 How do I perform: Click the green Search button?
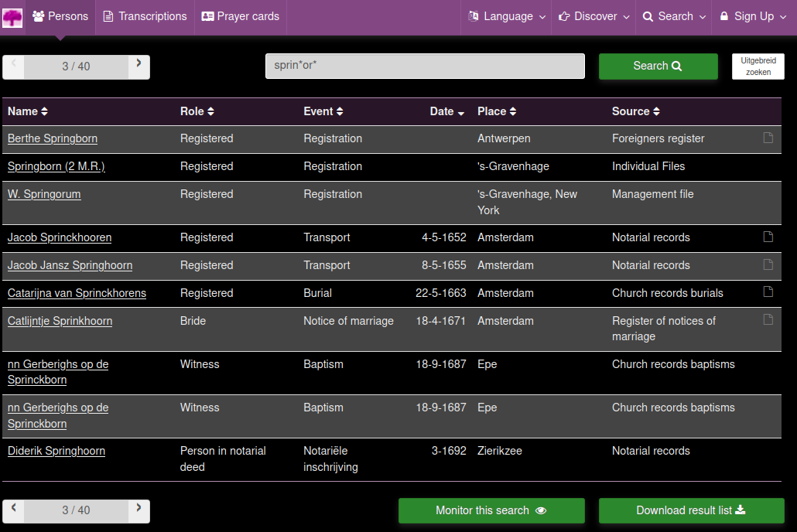coord(658,66)
